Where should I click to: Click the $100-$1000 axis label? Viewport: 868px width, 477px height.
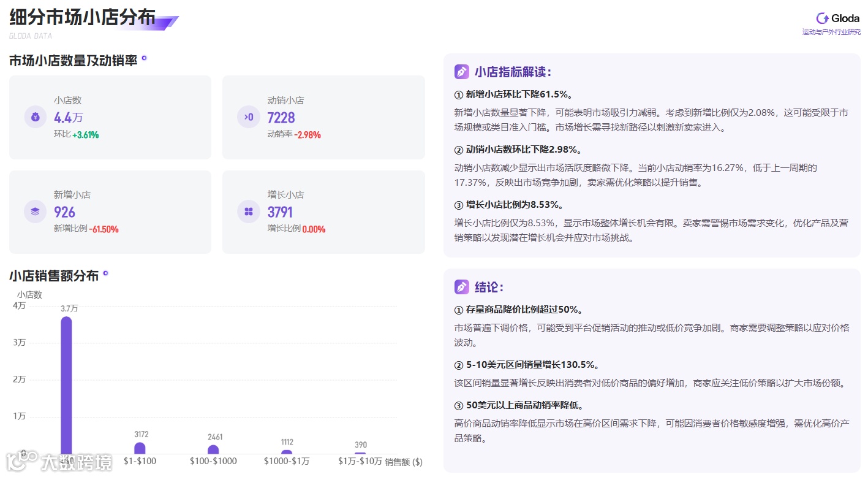click(213, 461)
